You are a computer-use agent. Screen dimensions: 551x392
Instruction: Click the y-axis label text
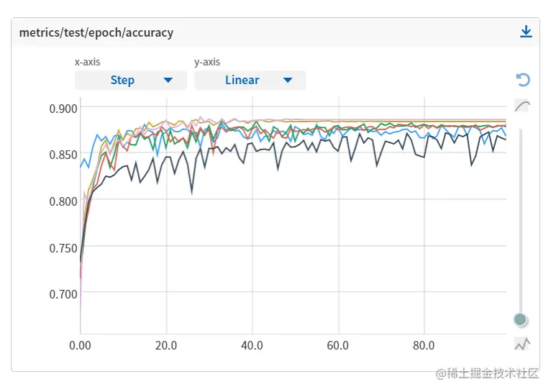(x=207, y=62)
